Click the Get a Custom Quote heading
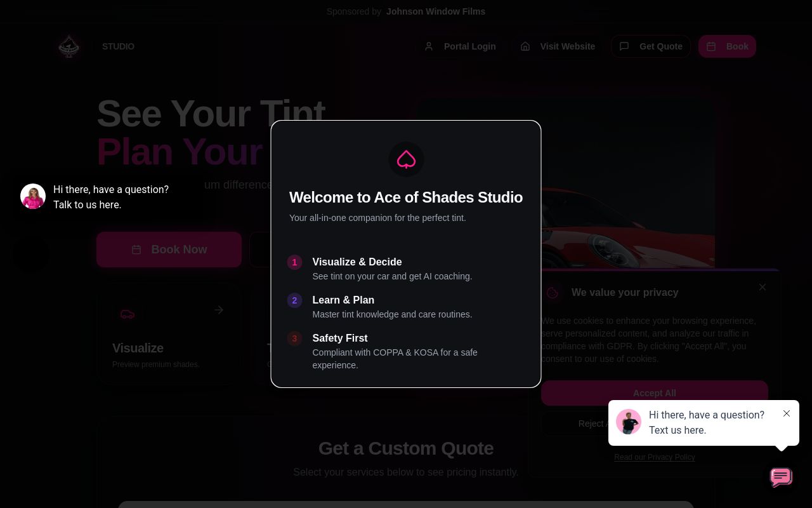The image size is (812, 508). pos(406,448)
